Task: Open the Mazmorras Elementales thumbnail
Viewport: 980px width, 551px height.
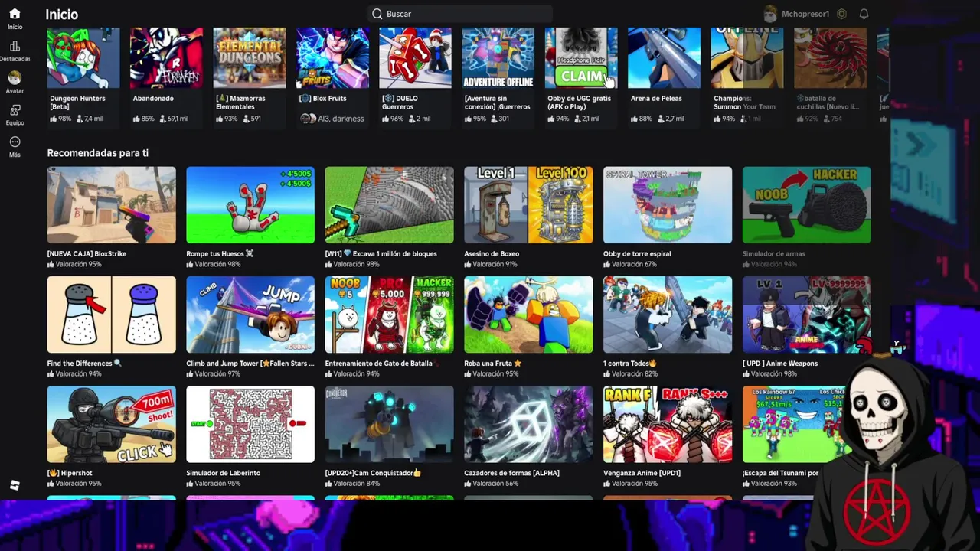Action: click(250, 57)
